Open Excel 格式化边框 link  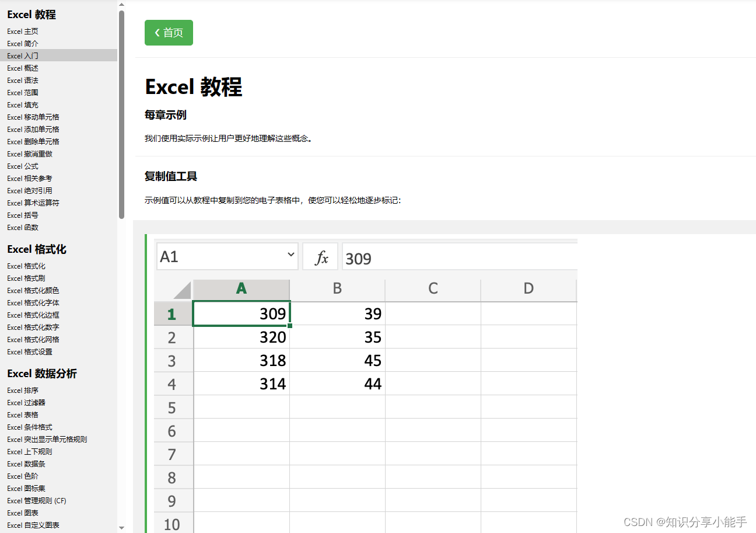[33, 315]
